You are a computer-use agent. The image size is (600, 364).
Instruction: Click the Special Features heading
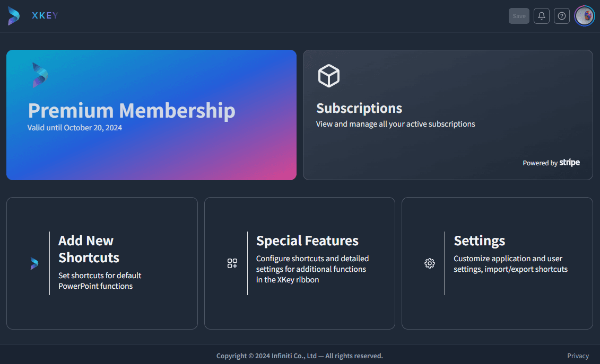(x=307, y=241)
